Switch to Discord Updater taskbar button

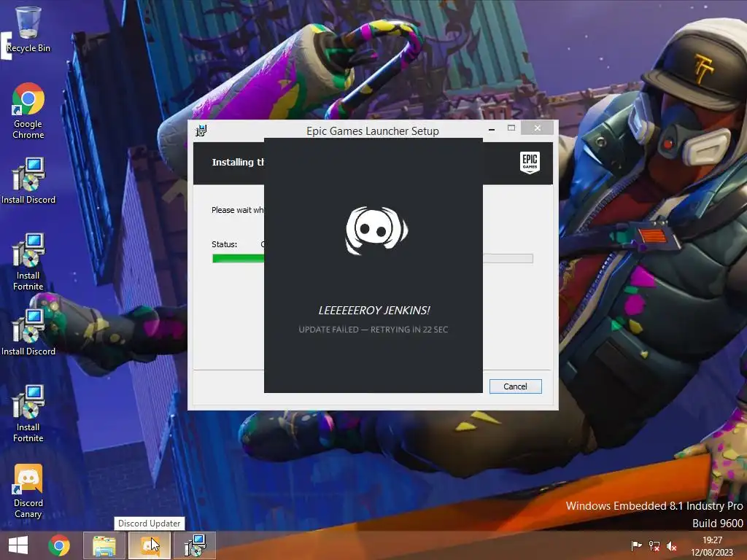point(149,545)
